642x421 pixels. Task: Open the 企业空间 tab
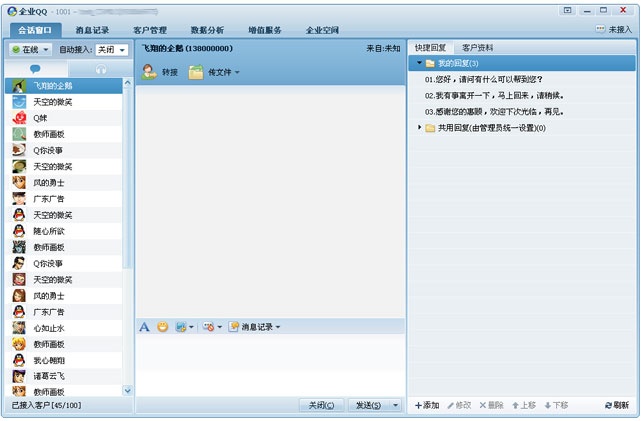322,30
